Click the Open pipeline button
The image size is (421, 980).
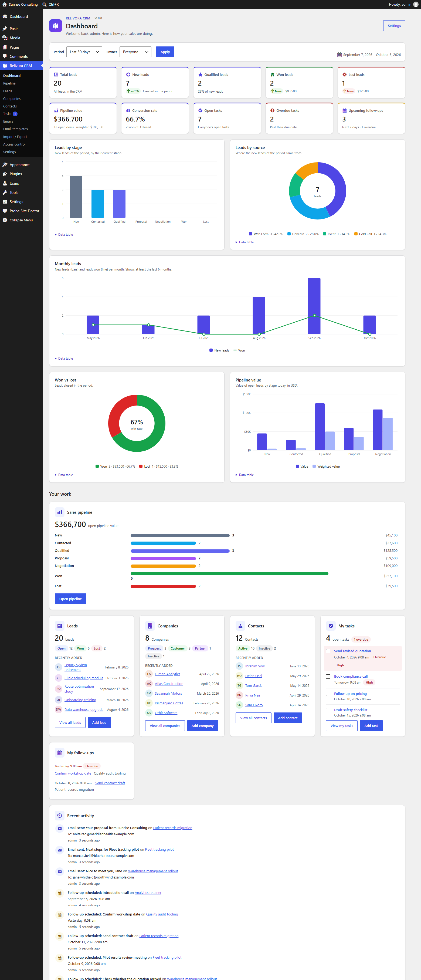70,599
